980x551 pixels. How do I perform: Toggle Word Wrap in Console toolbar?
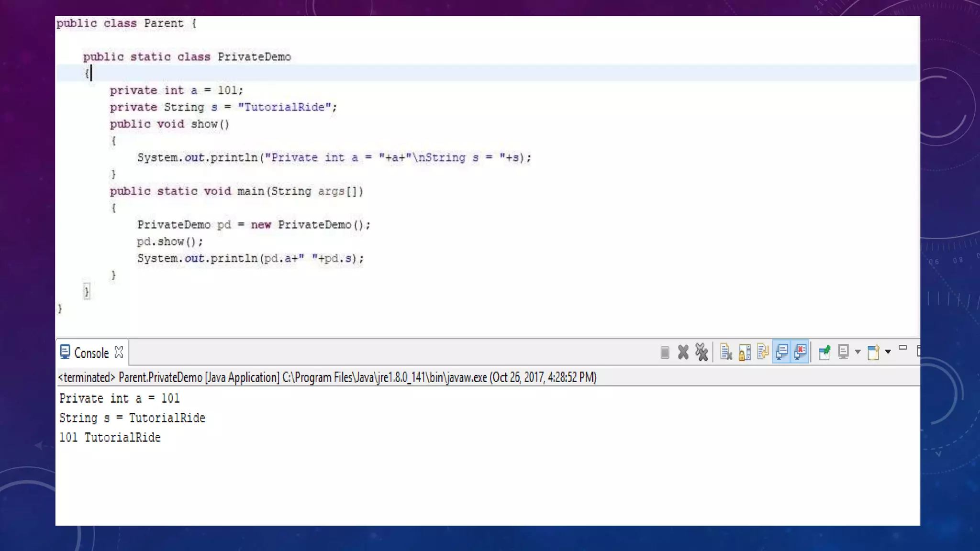(x=763, y=353)
